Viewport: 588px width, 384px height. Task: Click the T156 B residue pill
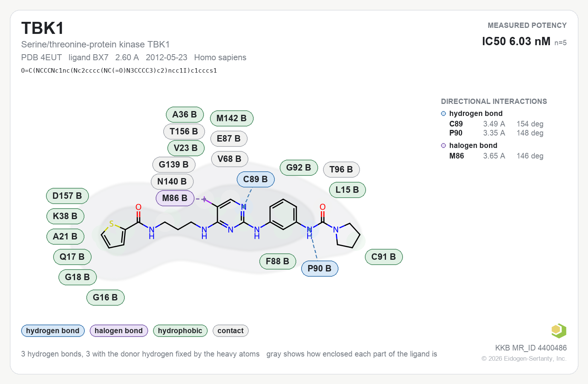coord(184,131)
